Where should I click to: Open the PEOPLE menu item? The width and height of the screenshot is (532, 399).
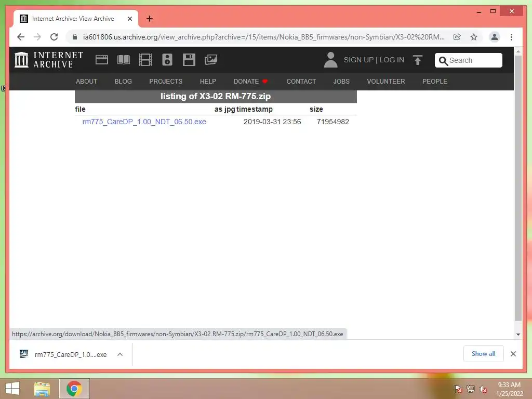435,82
